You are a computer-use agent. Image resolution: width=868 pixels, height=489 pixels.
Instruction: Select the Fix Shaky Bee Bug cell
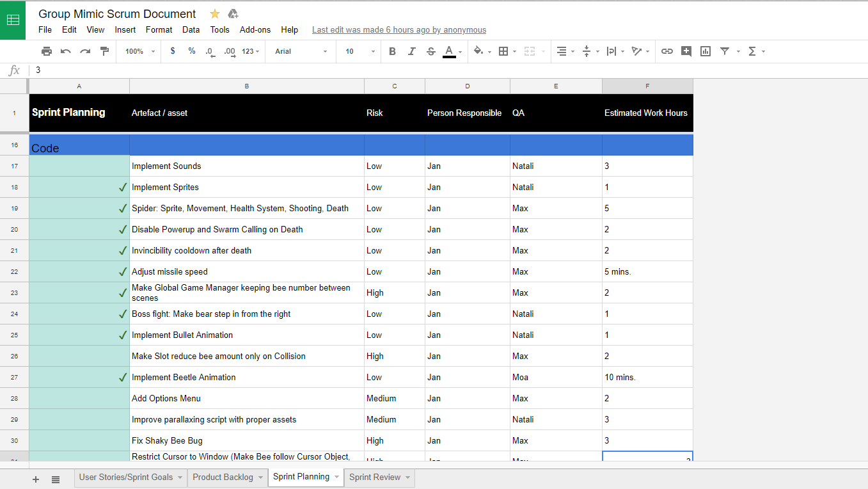[x=247, y=440]
